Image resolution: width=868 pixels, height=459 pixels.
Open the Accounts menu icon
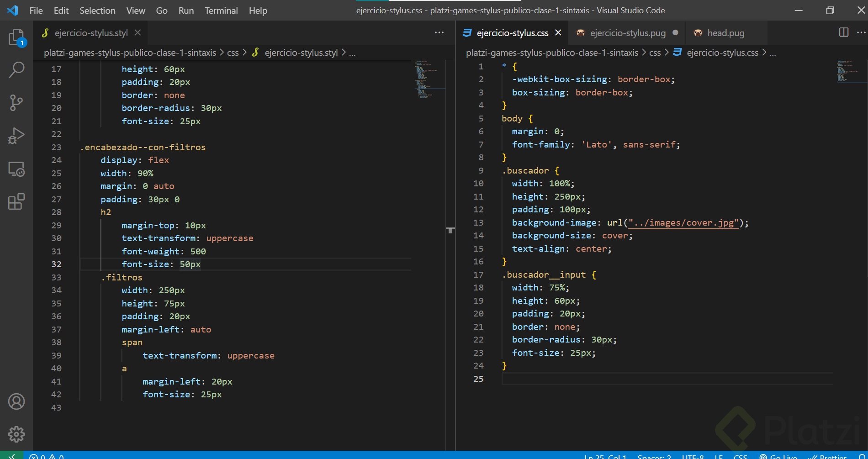pyautogui.click(x=16, y=401)
